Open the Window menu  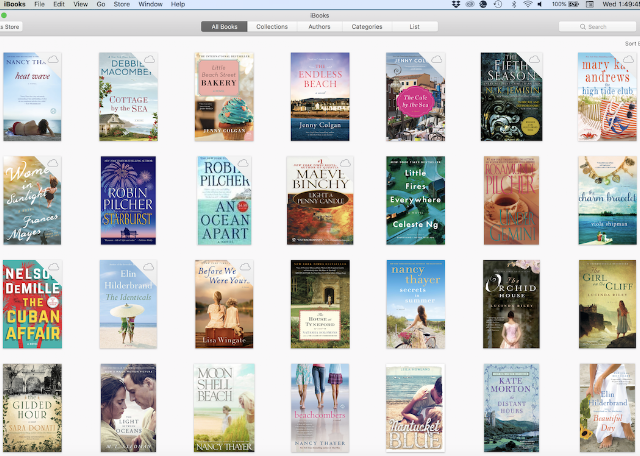pos(150,4)
